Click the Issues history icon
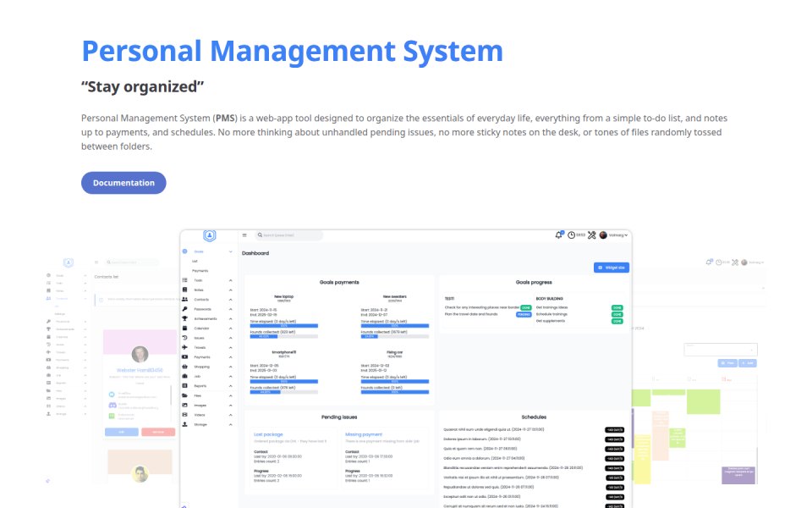812x508 pixels. (184, 338)
